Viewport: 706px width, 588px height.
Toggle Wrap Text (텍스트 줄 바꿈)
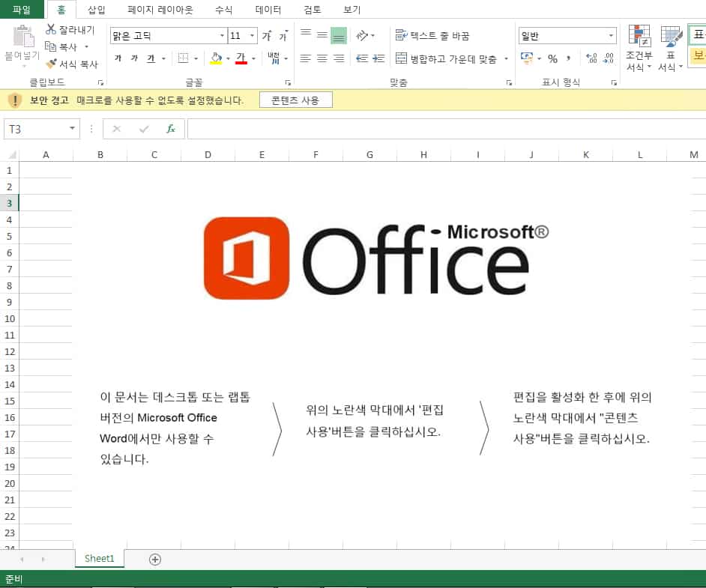pyautogui.click(x=432, y=35)
